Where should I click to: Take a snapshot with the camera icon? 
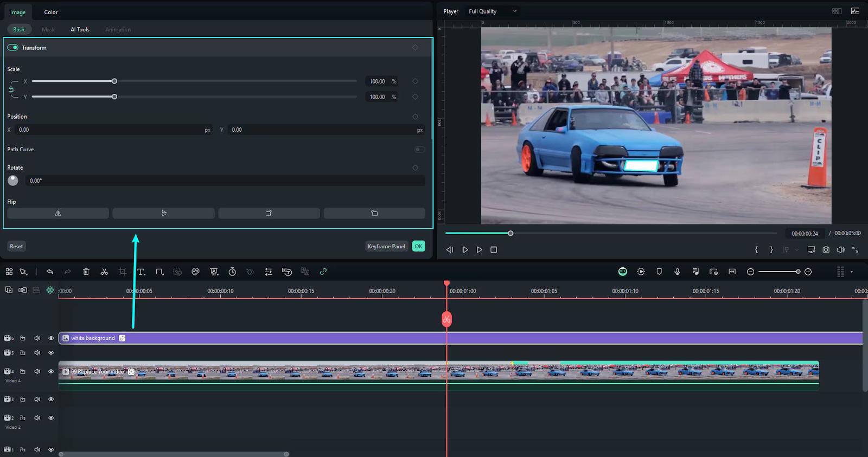[x=826, y=249]
